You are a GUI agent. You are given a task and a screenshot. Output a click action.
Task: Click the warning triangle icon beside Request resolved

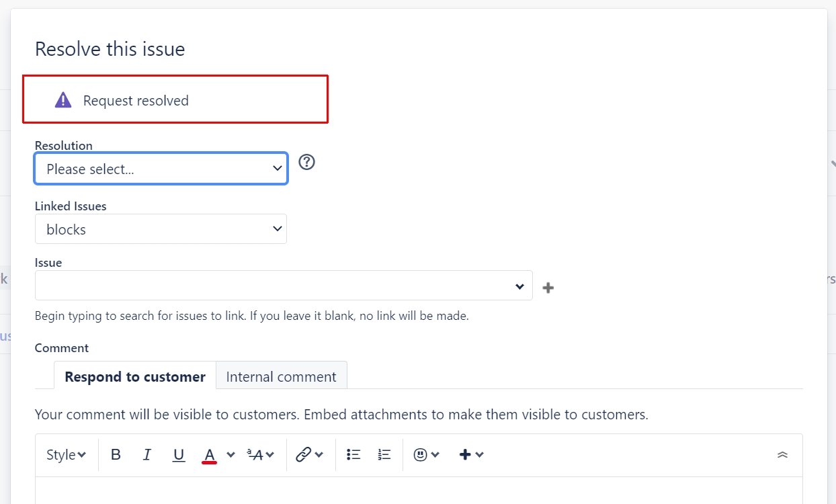pos(63,100)
